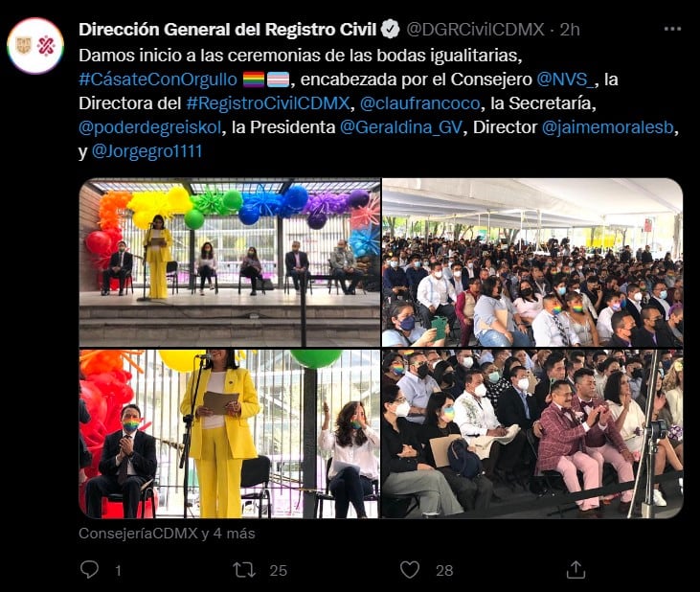
Task: Open the share upload icon
Action: pyautogui.click(x=576, y=570)
